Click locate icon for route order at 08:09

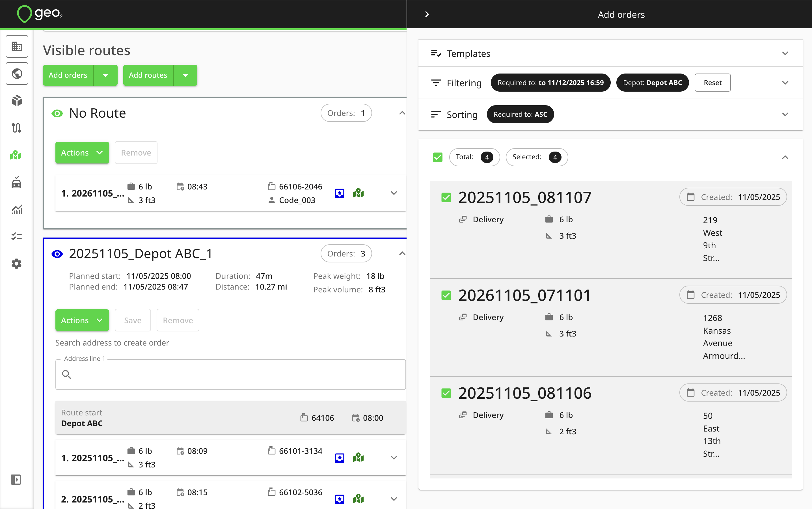(x=340, y=458)
